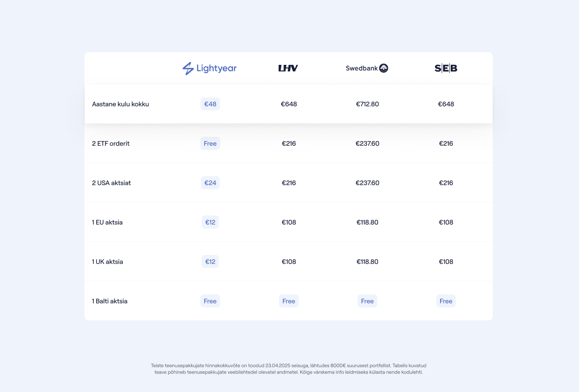Screen dimensions: 579x392
Task: Click SEB's €216 in the ETF row
Action: 446,144
